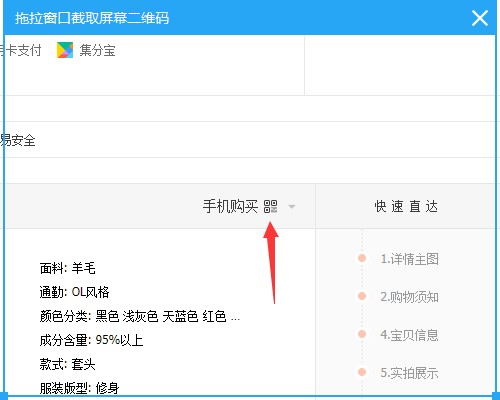
Task: Click the 快速直达 header
Action: coord(406,206)
